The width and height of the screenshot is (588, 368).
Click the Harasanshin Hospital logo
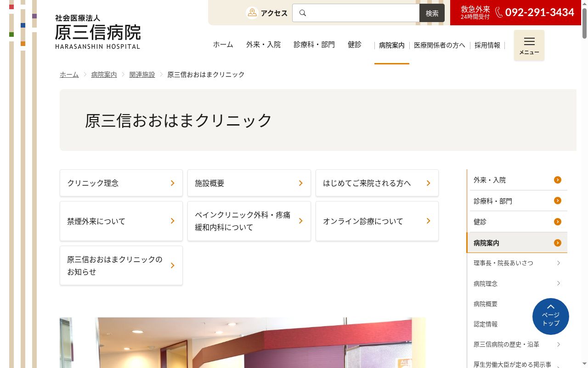pyautogui.click(x=97, y=32)
